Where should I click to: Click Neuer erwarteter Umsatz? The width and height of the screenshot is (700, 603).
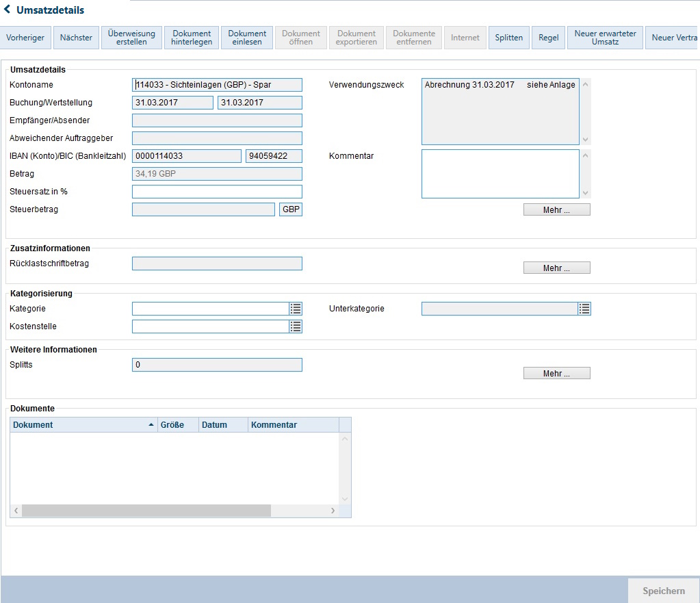coord(605,38)
